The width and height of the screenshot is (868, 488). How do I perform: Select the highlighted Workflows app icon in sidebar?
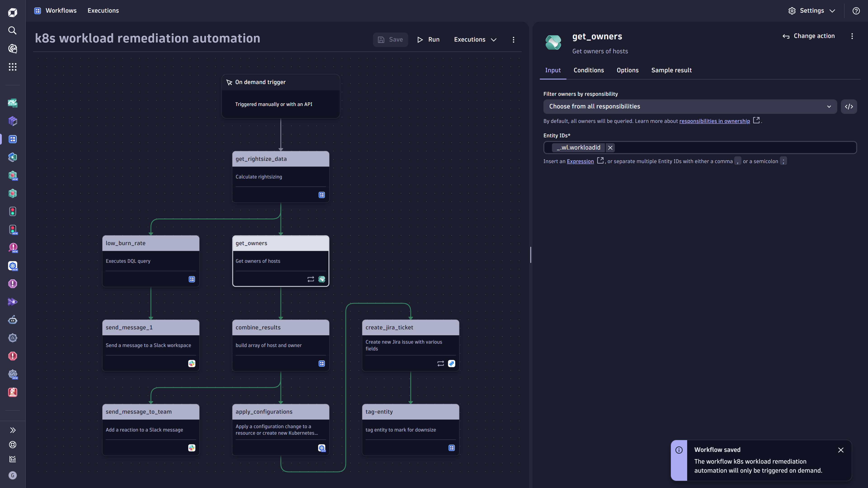coord(12,139)
